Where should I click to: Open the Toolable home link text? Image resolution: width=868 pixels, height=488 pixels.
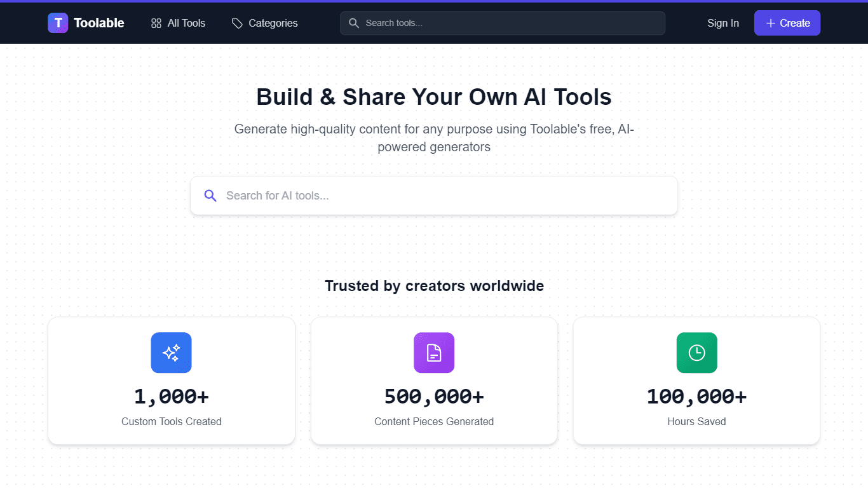99,23
